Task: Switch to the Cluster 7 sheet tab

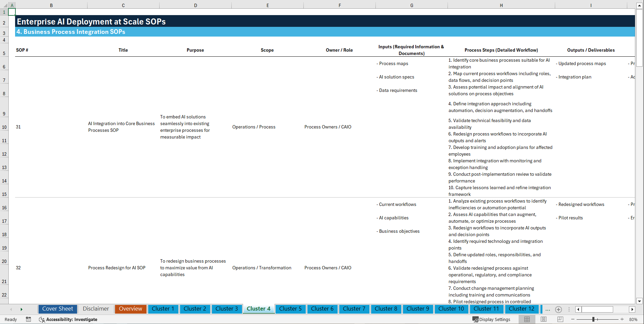Action: pyautogui.click(x=354, y=309)
